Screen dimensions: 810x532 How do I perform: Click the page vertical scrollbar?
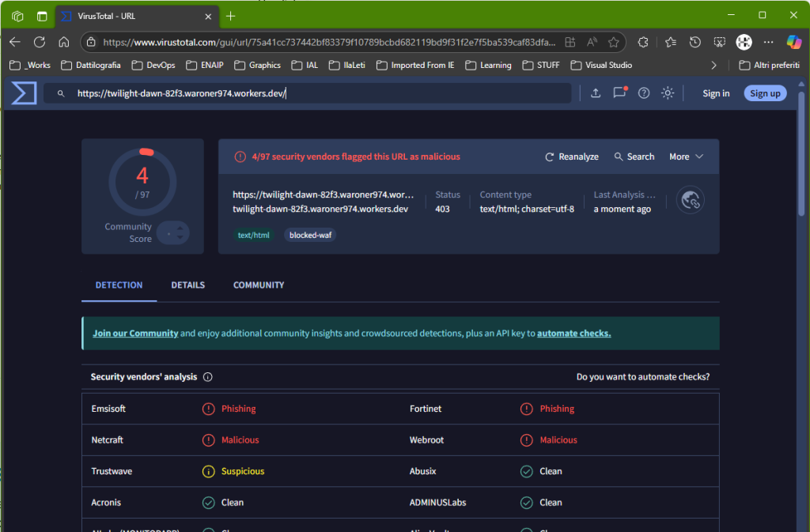(801, 154)
